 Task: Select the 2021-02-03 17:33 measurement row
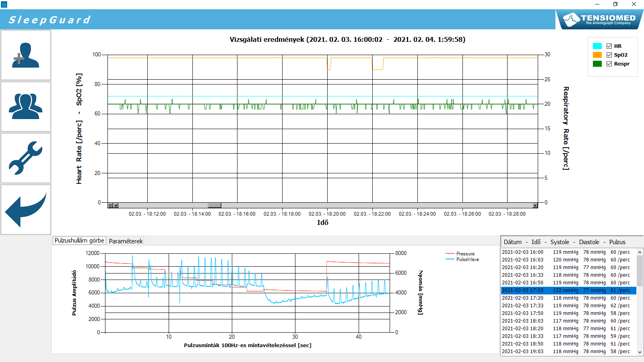(x=568, y=306)
